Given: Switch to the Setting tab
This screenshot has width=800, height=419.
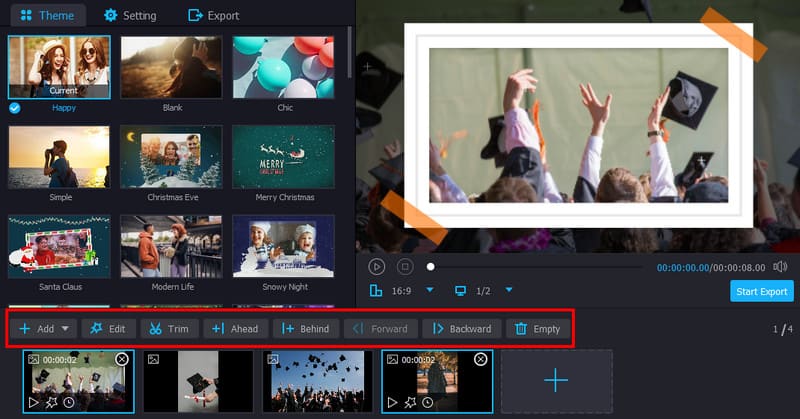Looking at the screenshot, I should point(130,15).
